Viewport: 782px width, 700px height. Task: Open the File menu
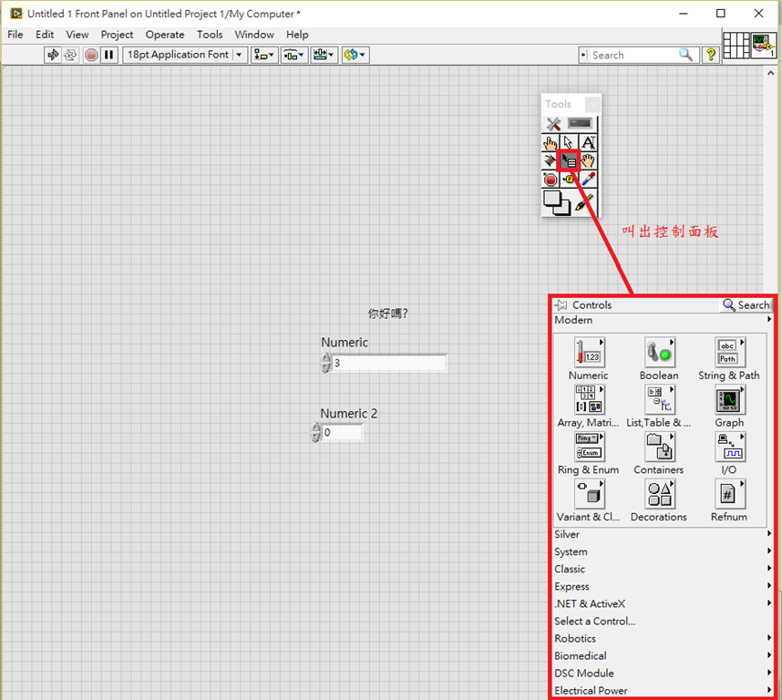(15, 35)
